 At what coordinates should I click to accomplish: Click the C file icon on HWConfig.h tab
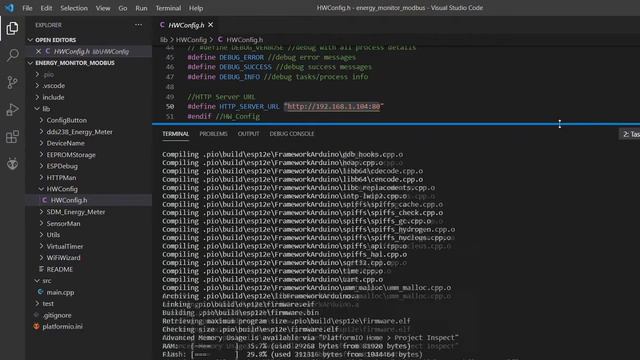click(162, 25)
